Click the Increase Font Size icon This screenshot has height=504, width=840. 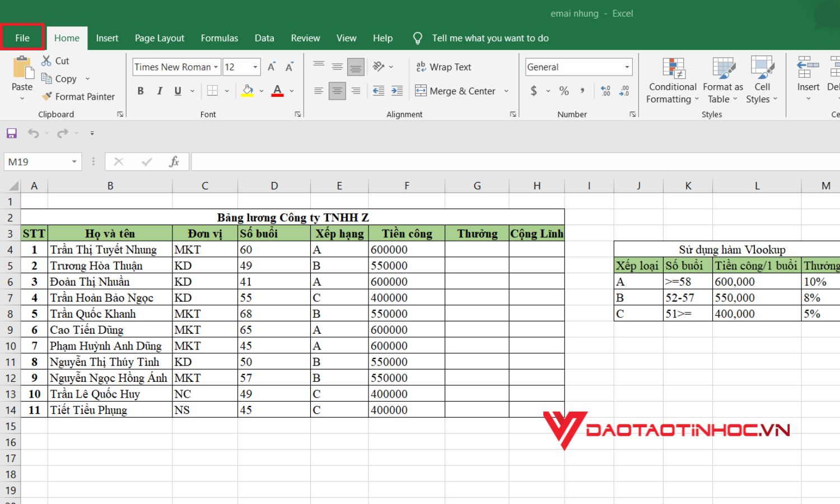pyautogui.click(x=272, y=67)
